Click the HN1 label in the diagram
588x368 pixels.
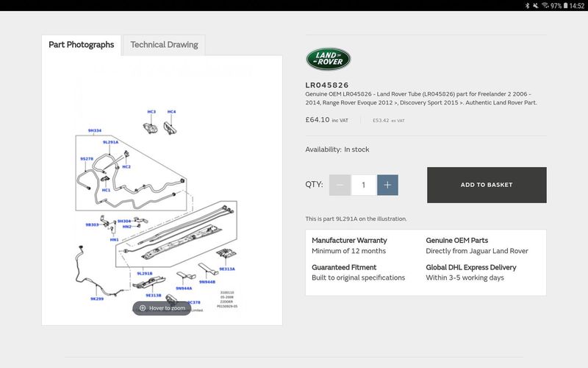tap(115, 240)
